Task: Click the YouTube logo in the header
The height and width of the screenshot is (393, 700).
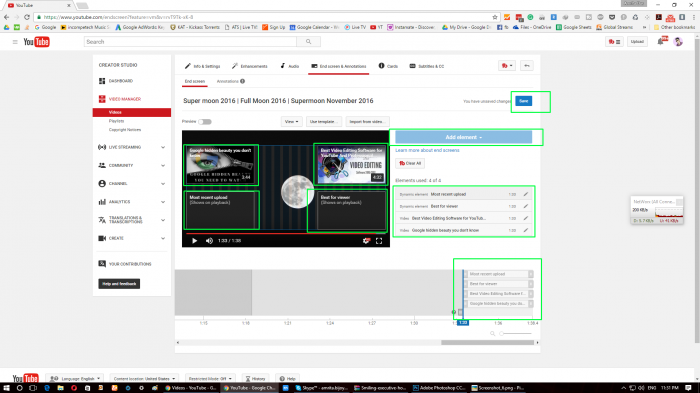Action: [x=37, y=42]
